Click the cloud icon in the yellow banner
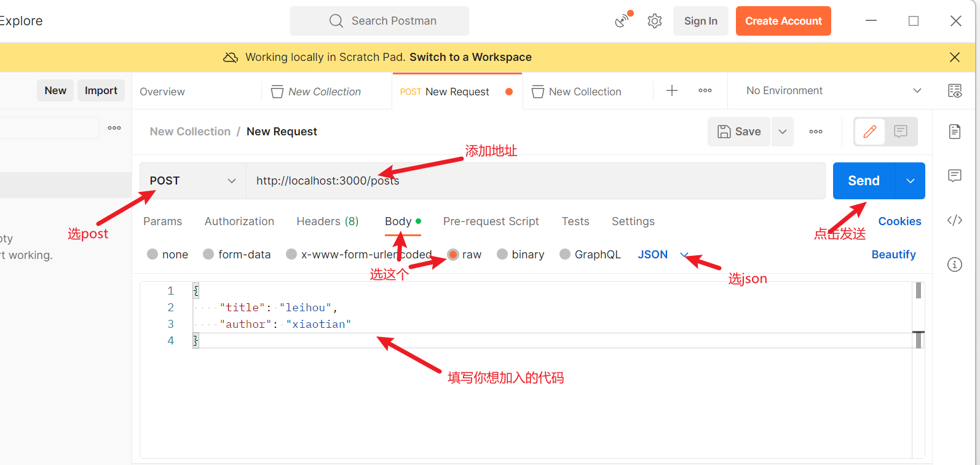Image resolution: width=980 pixels, height=465 pixels. pos(231,57)
